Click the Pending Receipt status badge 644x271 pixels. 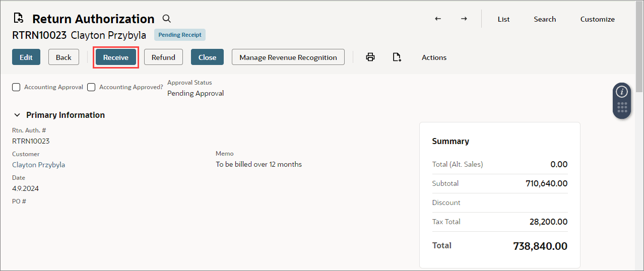(180, 35)
